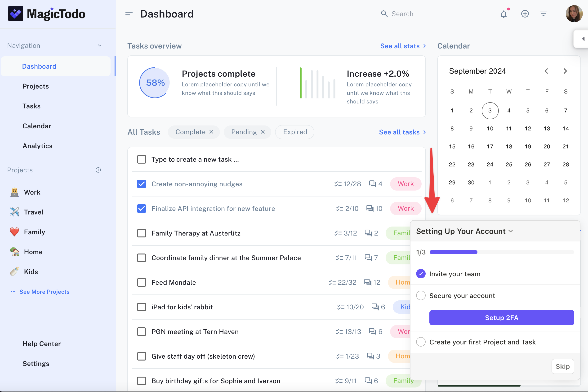
Task: Open the filter/sort lines icon
Action: tap(543, 13)
